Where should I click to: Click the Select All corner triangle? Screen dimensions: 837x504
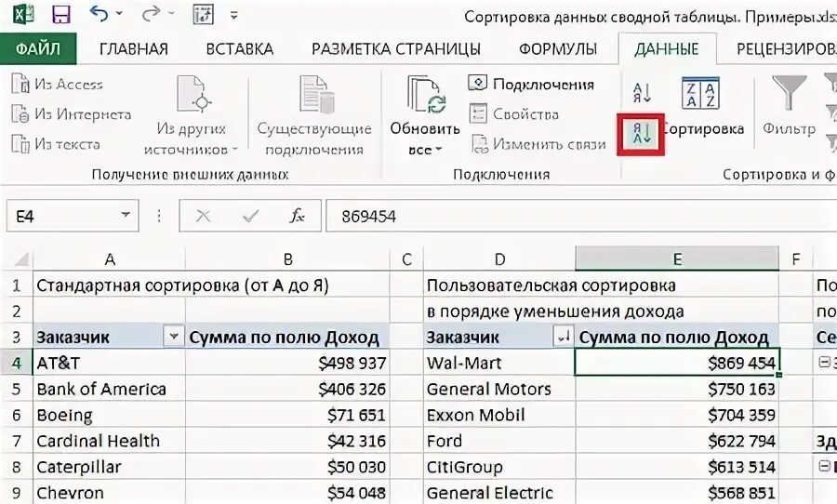(x=20, y=259)
